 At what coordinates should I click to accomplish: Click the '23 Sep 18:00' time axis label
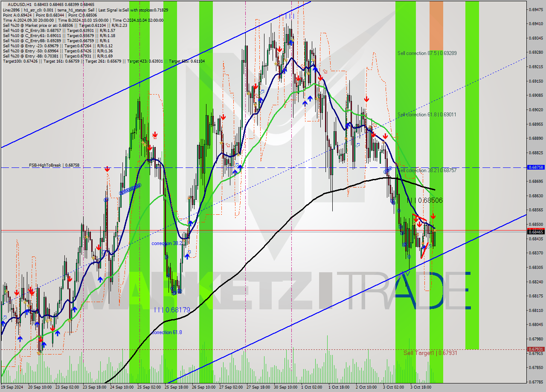[94, 387]
